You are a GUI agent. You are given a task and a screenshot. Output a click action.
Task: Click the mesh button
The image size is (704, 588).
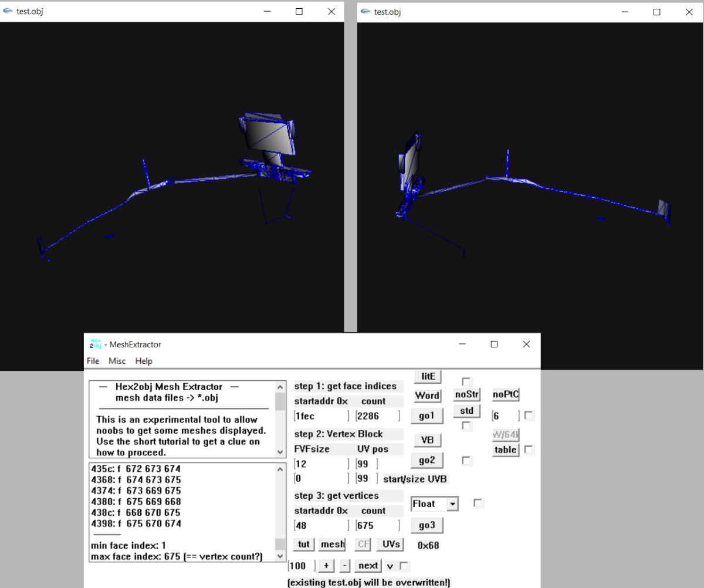coord(332,544)
